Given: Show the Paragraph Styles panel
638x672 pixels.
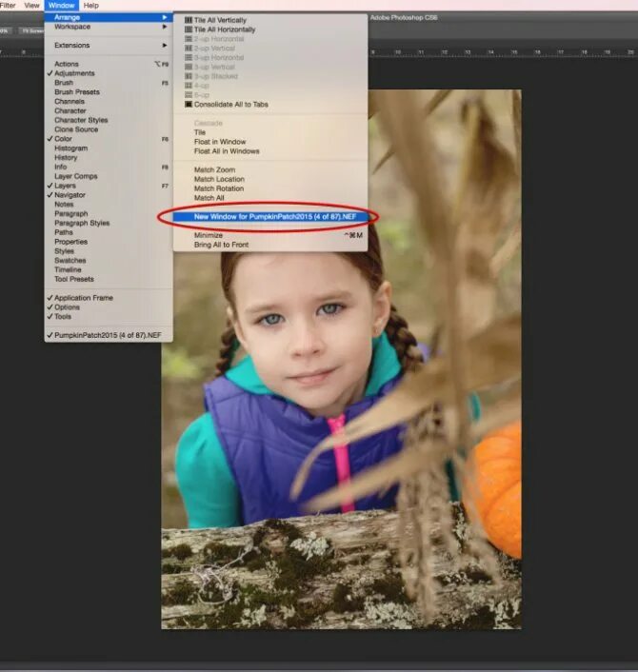Looking at the screenshot, I should (109, 223).
